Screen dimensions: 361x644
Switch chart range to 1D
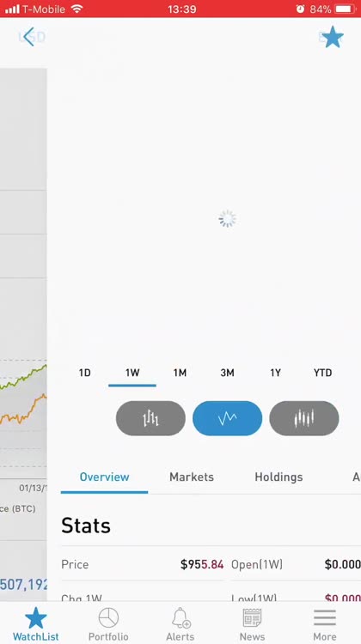point(85,373)
